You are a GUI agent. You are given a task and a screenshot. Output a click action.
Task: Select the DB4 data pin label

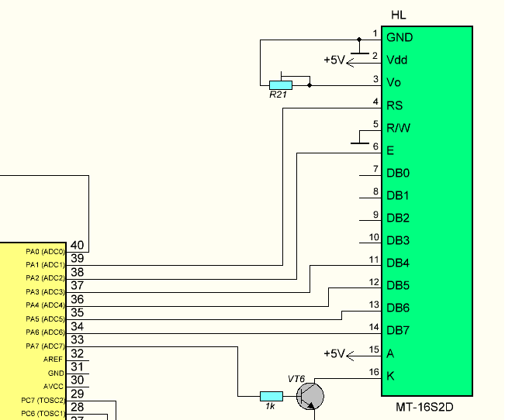click(x=398, y=263)
